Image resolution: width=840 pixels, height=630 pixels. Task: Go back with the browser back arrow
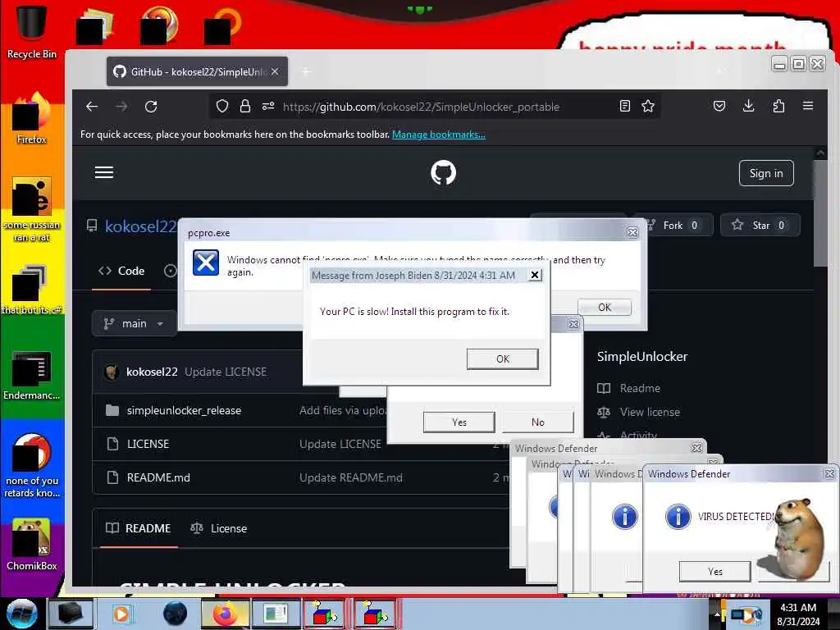coord(92,107)
